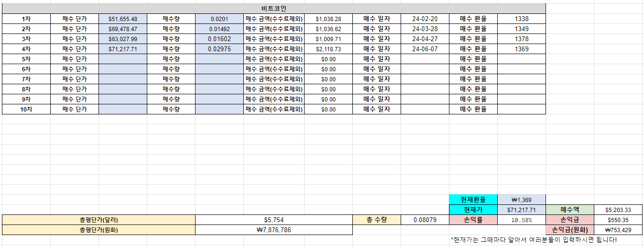
Task: Click the 2차 row 매수 단가 label
Action: point(75,29)
